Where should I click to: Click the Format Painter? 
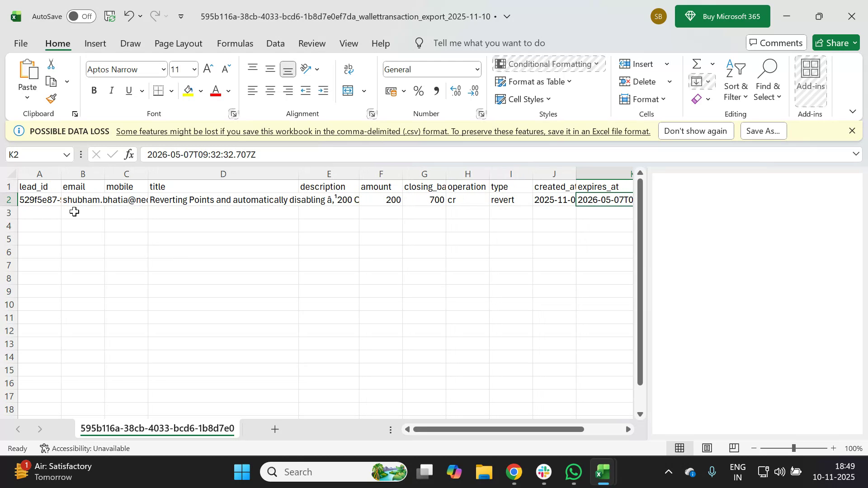click(51, 99)
